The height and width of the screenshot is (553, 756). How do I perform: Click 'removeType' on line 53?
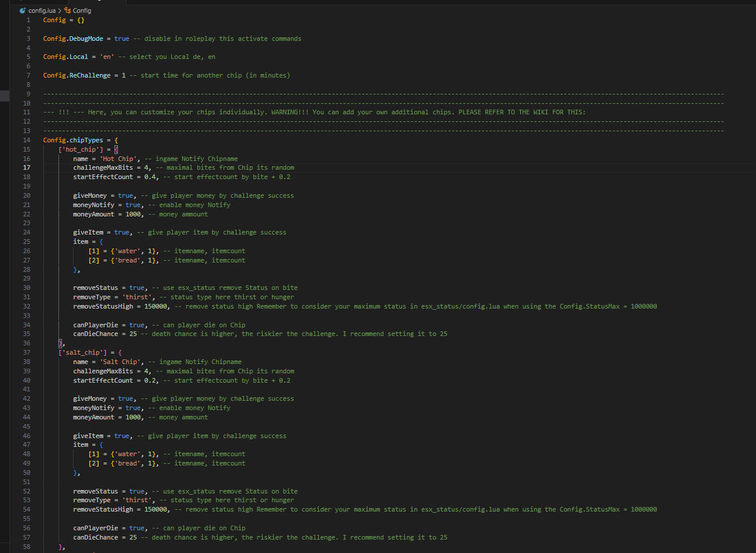(92, 500)
